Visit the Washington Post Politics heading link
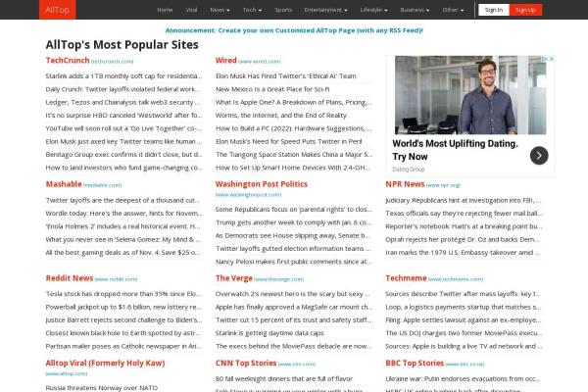 [261, 184]
